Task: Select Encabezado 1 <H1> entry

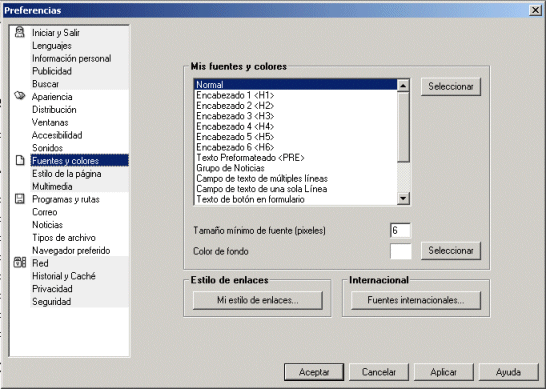Action: coord(296,95)
